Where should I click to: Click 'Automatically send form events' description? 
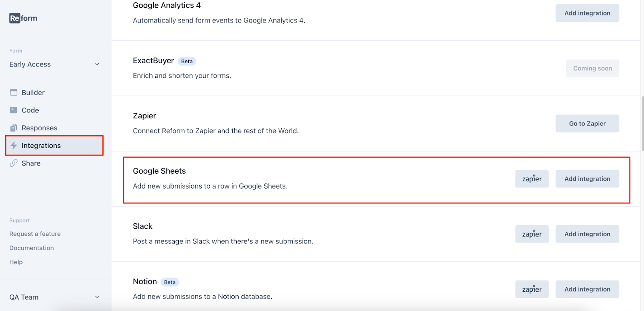[219, 21]
